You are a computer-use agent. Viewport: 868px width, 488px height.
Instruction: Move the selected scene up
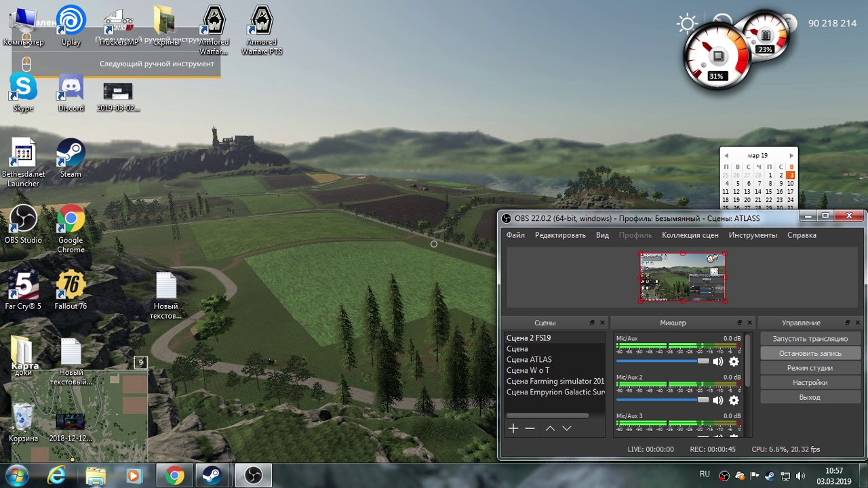[550, 428]
